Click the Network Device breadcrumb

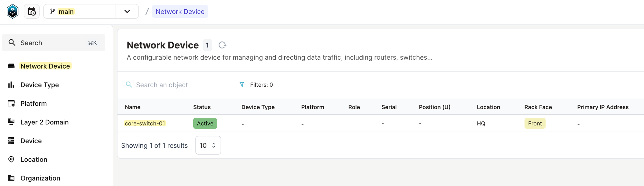click(x=180, y=12)
